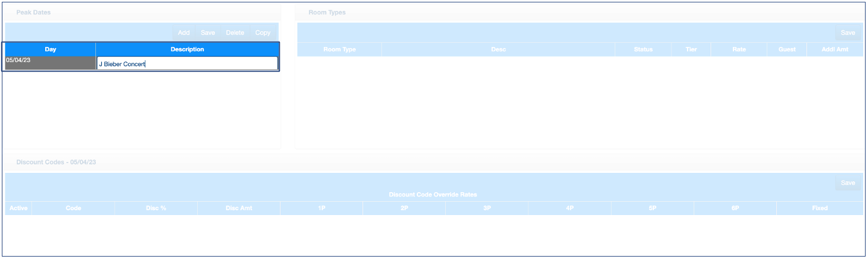Screen dimensions: 868x259
Task: Click the Rate column header in Room Types
Action: pos(739,49)
